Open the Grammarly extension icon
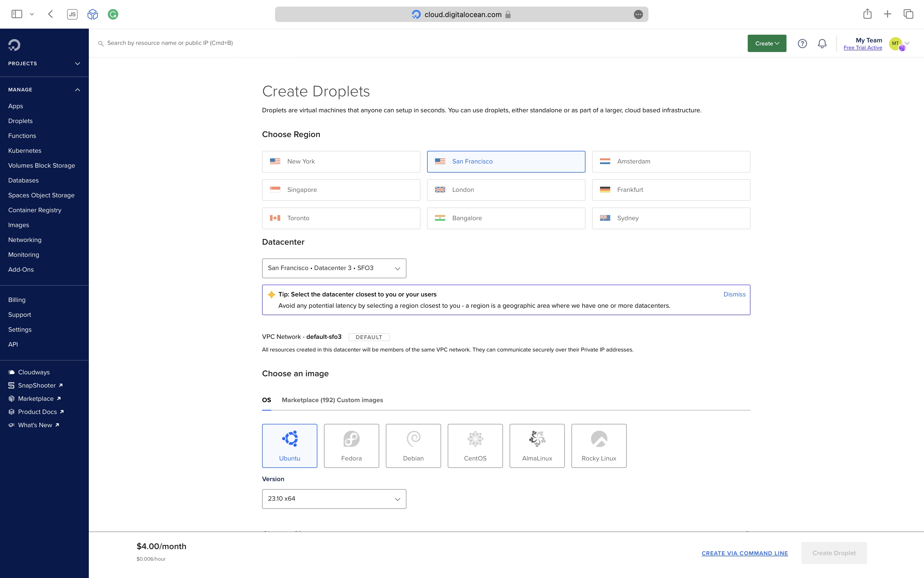The width and height of the screenshot is (924, 578). click(113, 14)
